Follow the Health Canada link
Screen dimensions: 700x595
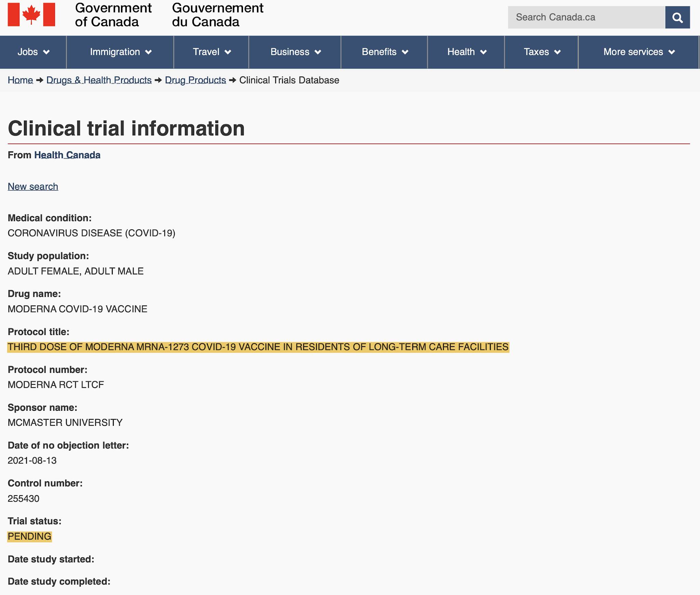tap(67, 155)
